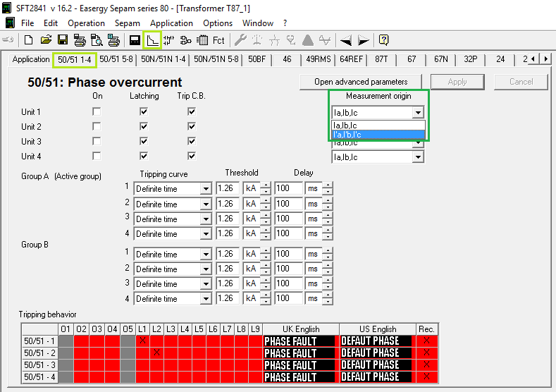Create a new file via toolbar icon
The height and width of the screenshot is (392, 556).
[28, 40]
